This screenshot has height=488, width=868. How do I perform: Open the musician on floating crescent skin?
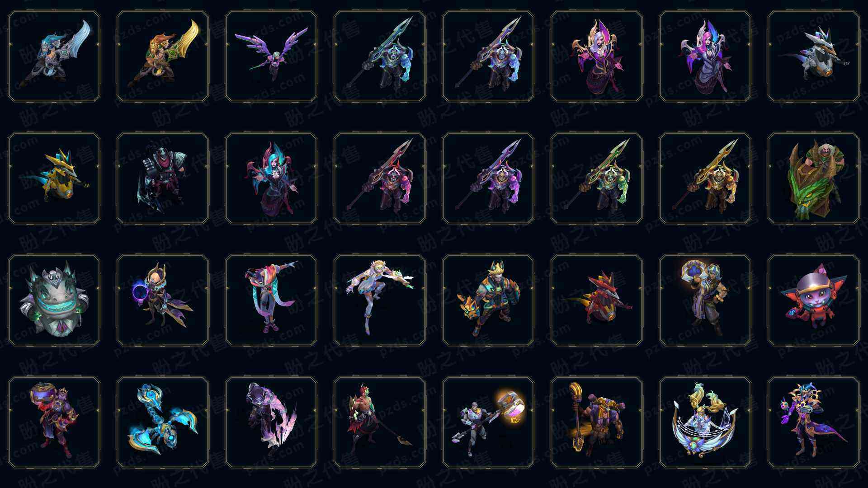point(705,422)
